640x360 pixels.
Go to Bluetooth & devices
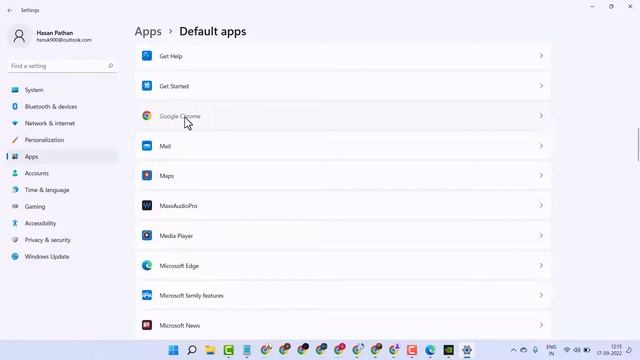(x=62, y=107)
